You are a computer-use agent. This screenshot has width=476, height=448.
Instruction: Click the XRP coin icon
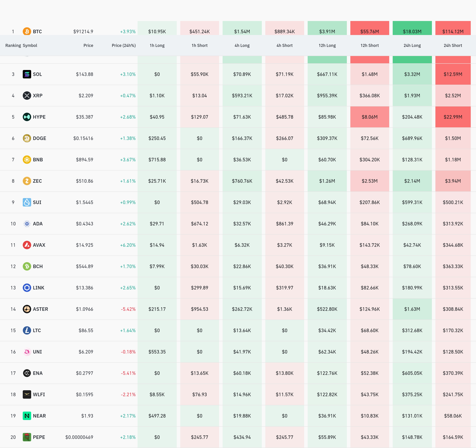[27, 96]
